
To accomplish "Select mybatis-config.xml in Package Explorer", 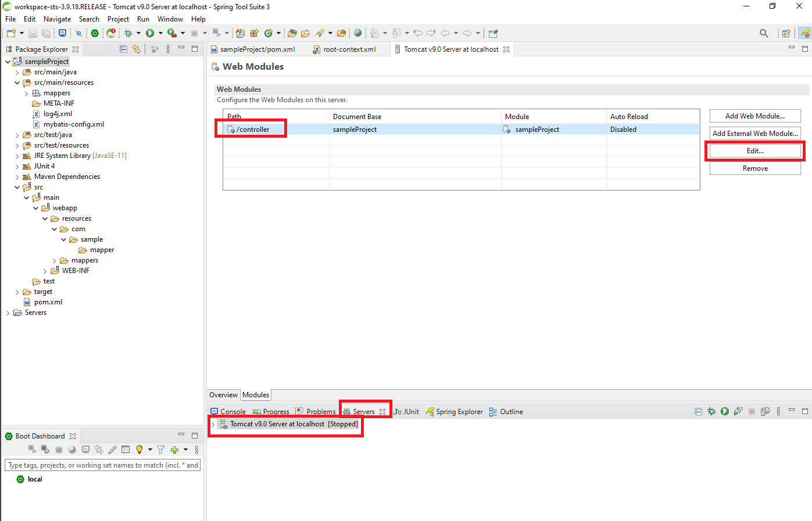I will tap(73, 124).
